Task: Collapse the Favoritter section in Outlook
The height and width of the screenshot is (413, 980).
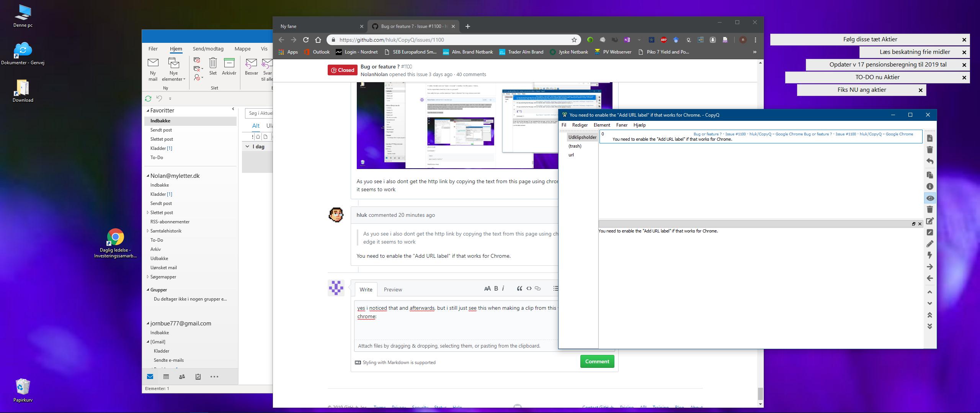Action: click(x=149, y=110)
